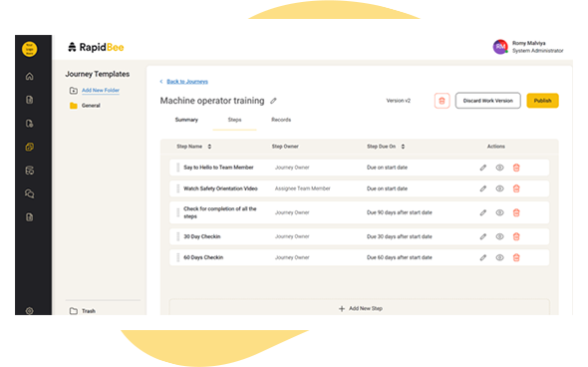This screenshot has height=367, width=588.
Task: Open the settings gear in sidebar
Action: click(x=29, y=311)
